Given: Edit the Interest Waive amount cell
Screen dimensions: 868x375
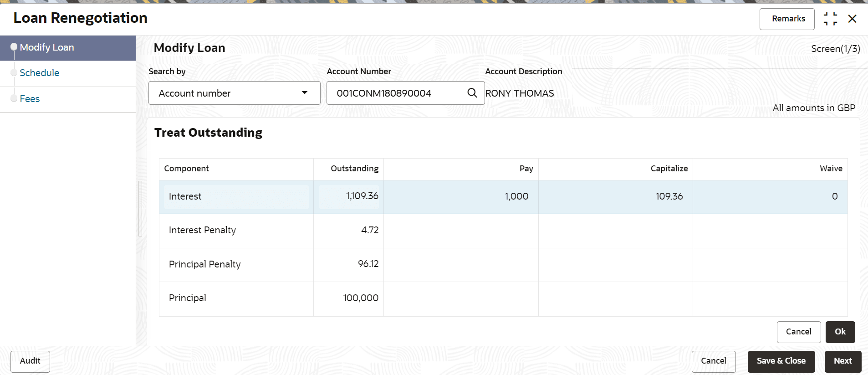Looking at the screenshot, I should click(x=770, y=197).
